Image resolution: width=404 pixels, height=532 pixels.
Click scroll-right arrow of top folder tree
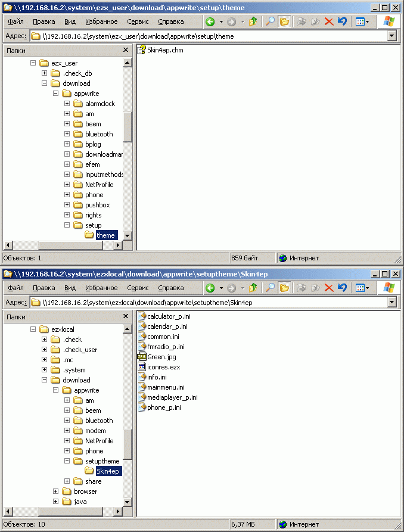[x=118, y=245]
